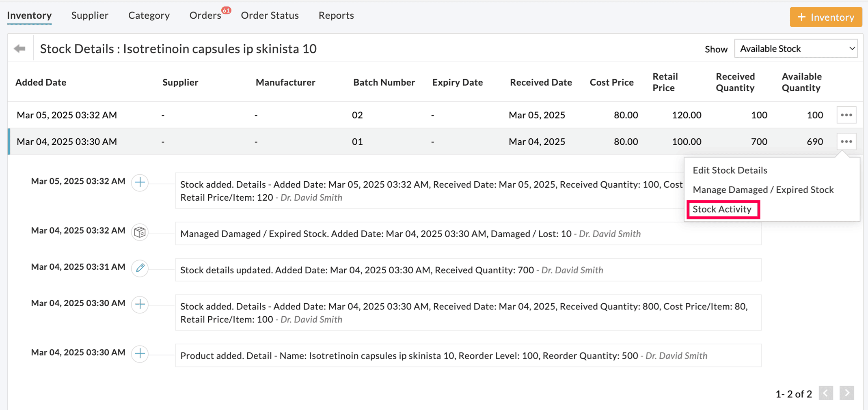The image size is (868, 410).
Task: Select Edit Stock Details from menu
Action: click(x=730, y=170)
